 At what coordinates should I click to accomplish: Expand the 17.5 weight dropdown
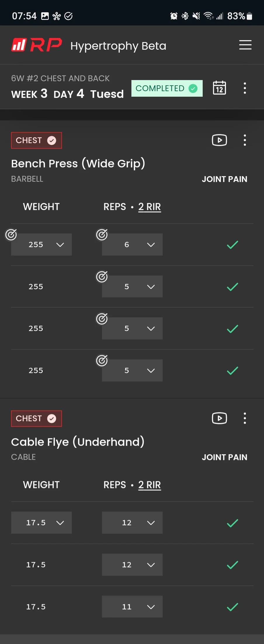point(41,523)
